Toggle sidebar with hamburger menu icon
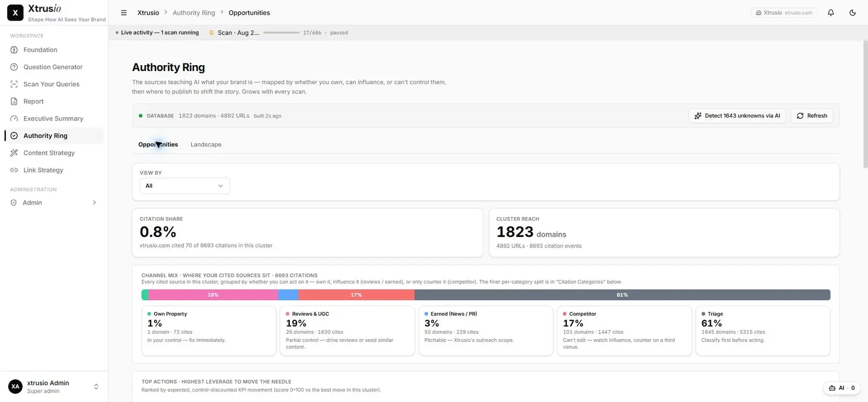 pyautogui.click(x=124, y=13)
